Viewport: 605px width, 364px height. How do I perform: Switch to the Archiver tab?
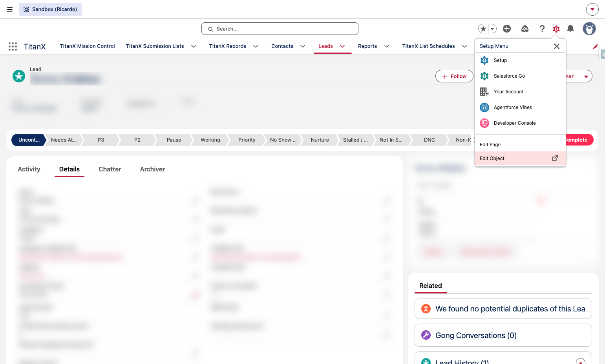[x=152, y=169]
